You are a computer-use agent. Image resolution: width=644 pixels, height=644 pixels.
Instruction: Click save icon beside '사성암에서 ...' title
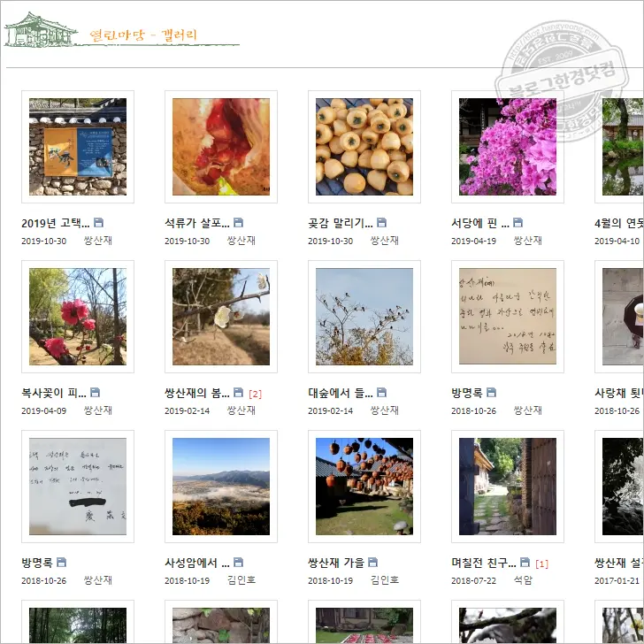tap(238, 562)
